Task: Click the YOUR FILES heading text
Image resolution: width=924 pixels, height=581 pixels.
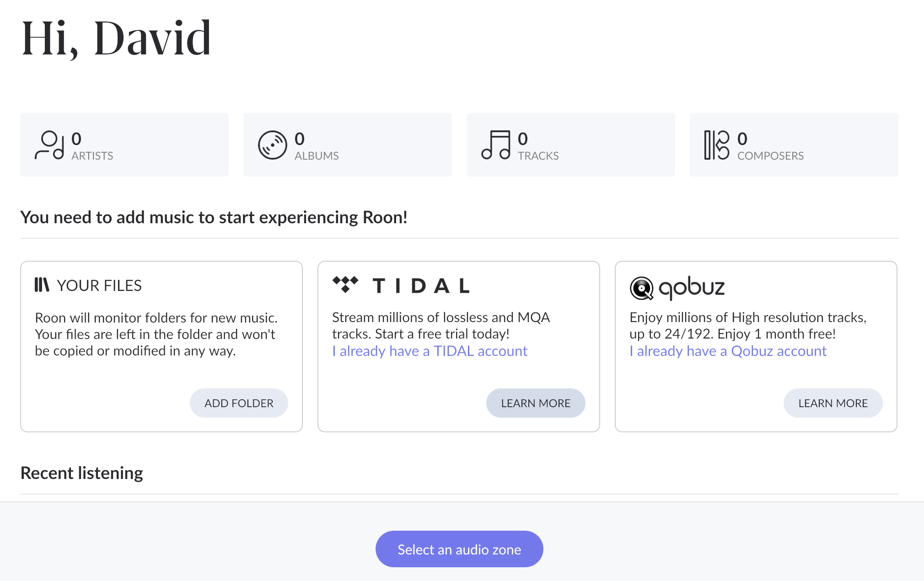Action: [x=99, y=285]
